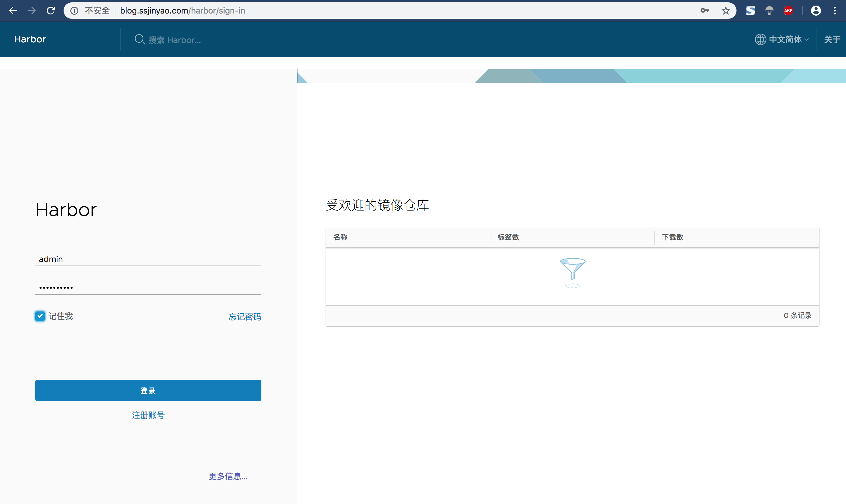Screen dimensions: 846x504
Task: Sort by the 标签数 column header
Action: [508, 237]
